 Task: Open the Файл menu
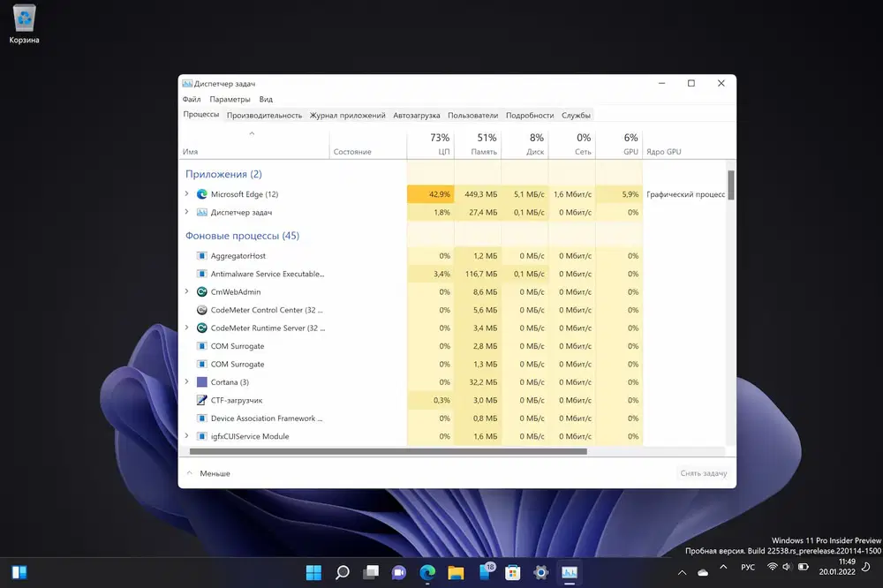coord(192,99)
